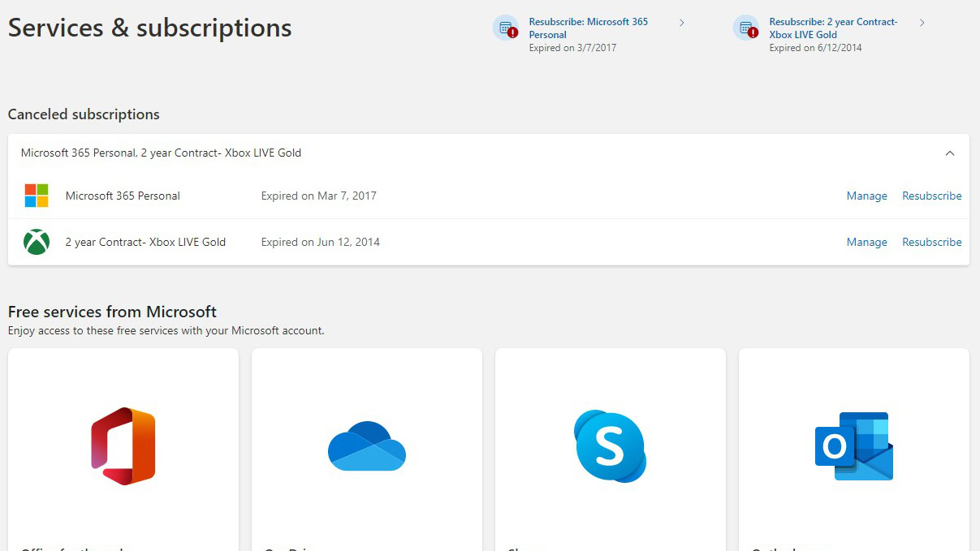980x551 pixels.
Task: Click the Xbox logo icon
Action: point(37,242)
